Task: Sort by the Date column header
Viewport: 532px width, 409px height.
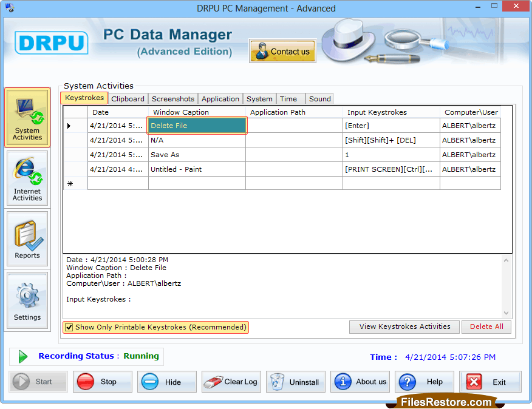Action: (118, 112)
